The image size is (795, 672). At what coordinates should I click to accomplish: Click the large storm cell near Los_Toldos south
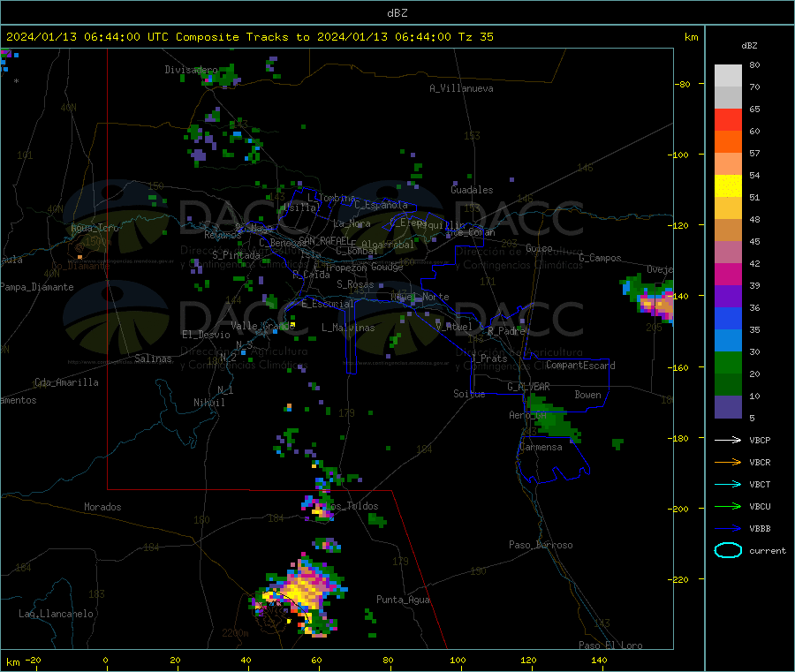point(300,596)
